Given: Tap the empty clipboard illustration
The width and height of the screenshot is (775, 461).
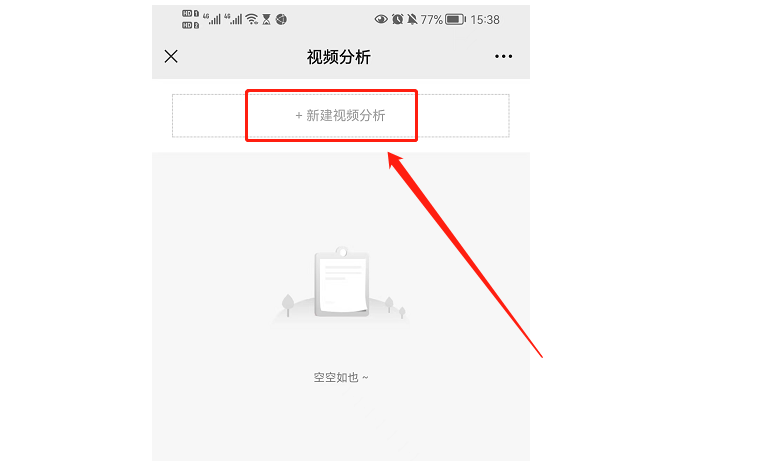Looking at the screenshot, I should click(x=342, y=282).
